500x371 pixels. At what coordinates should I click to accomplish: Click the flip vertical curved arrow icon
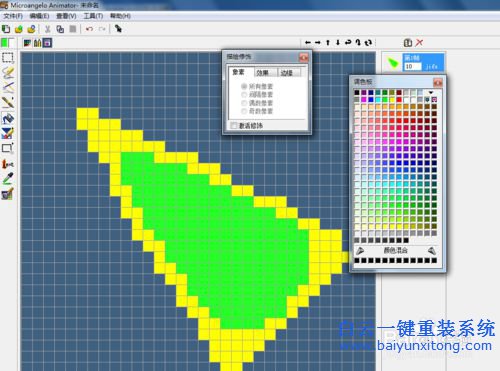tap(358, 43)
